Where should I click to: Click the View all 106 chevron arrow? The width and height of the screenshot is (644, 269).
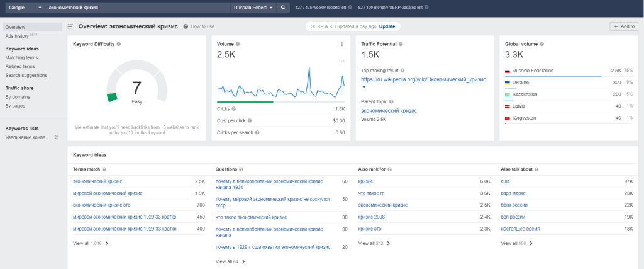pos(531,244)
